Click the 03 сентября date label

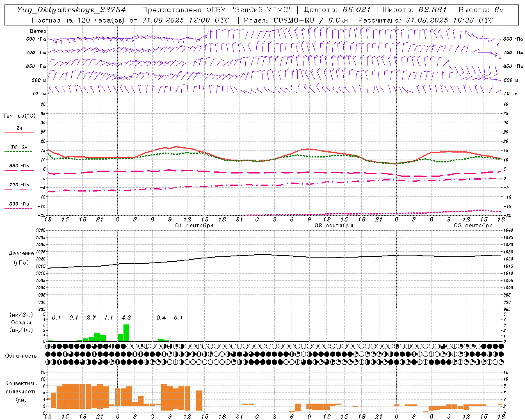click(x=473, y=226)
